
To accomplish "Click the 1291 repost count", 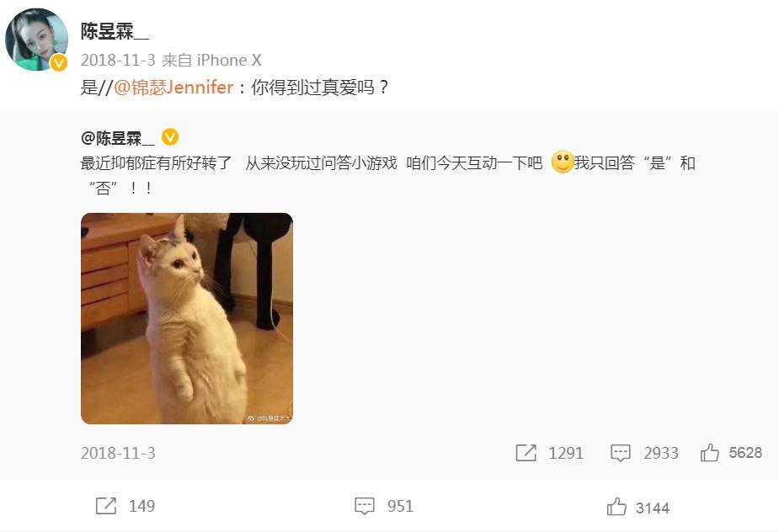I will coord(566,453).
